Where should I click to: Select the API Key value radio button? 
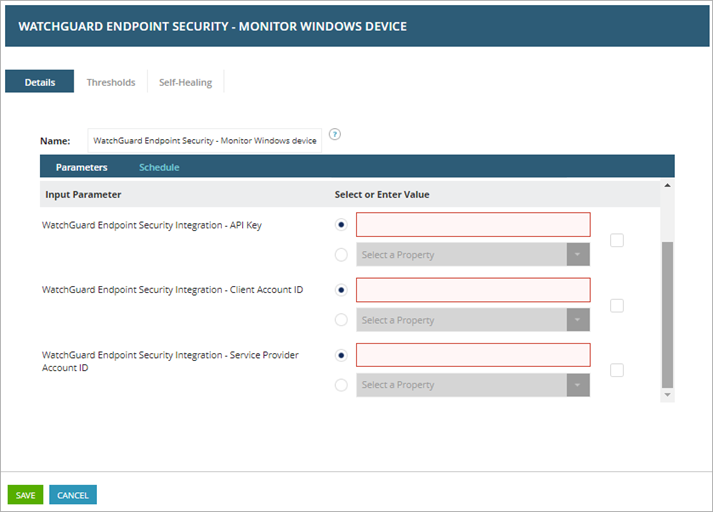(x=341, y=225)
